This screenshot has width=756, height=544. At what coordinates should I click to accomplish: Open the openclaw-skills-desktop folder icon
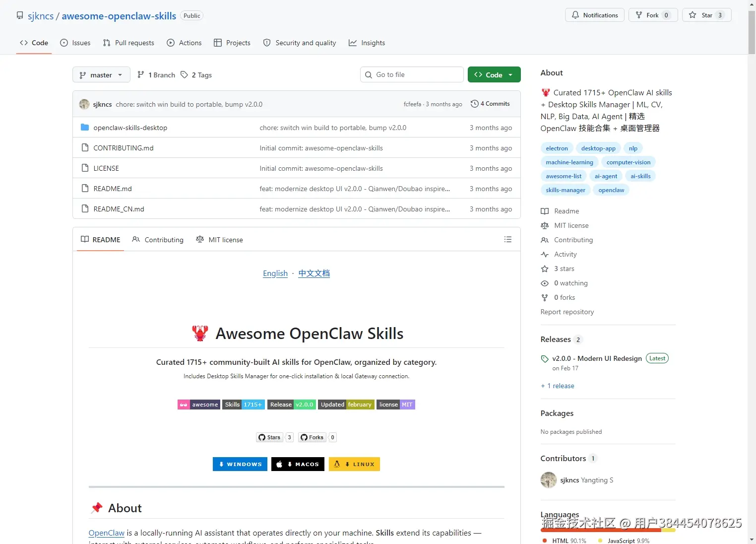[85, 128]
